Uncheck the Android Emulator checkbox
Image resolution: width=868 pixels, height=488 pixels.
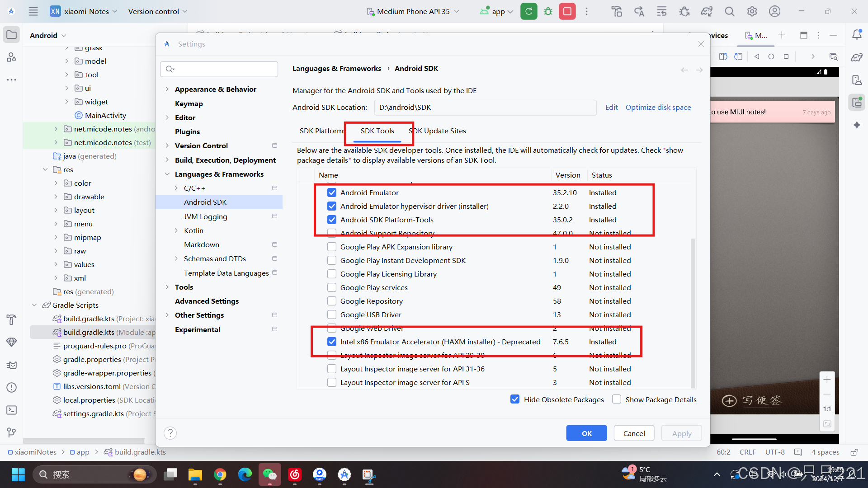[x=332, y=192]
